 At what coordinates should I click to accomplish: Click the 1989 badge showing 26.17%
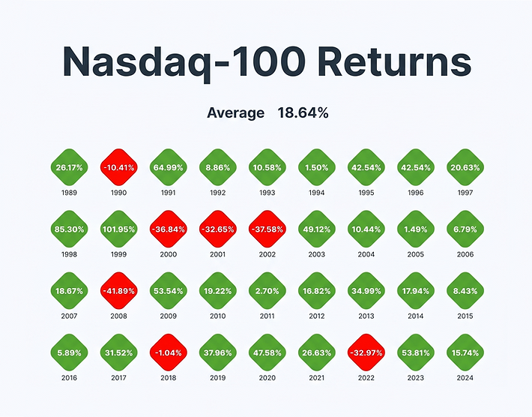coord(69,167)
